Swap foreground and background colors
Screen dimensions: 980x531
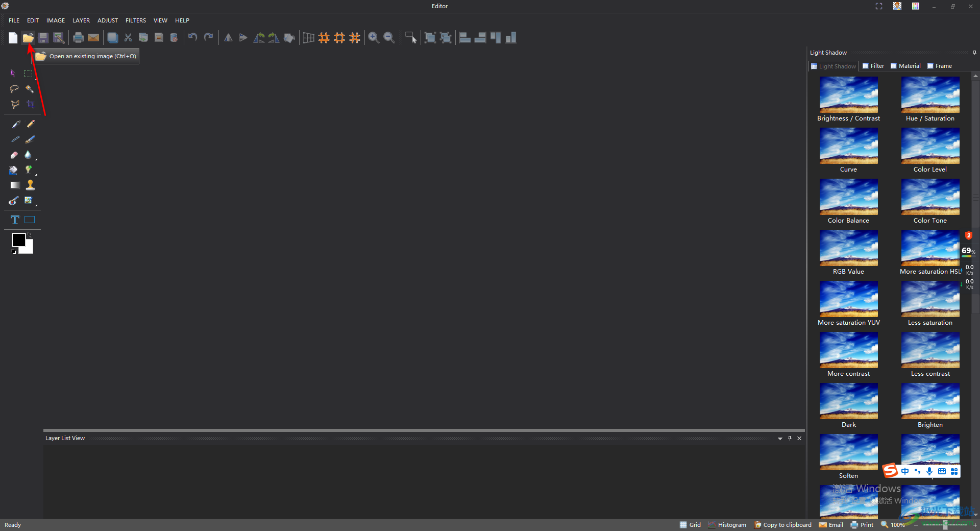pyautogui.click(x=30, y=235)
